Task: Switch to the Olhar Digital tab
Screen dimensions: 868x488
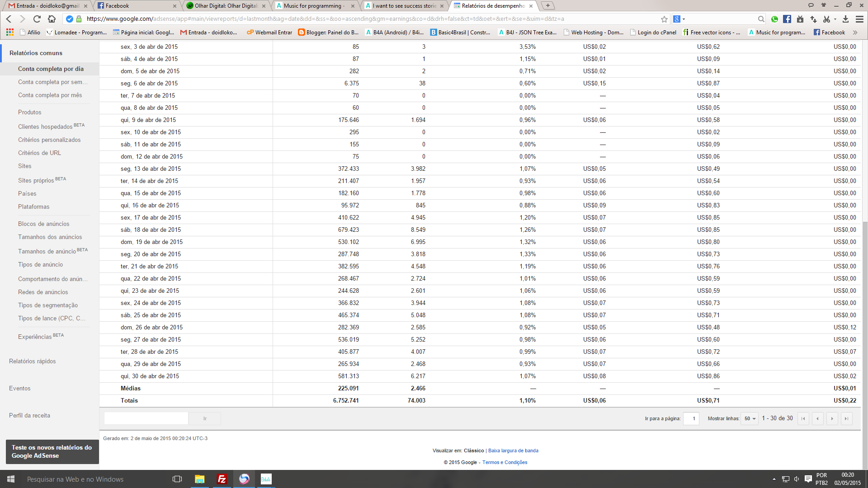Action: 226,6
